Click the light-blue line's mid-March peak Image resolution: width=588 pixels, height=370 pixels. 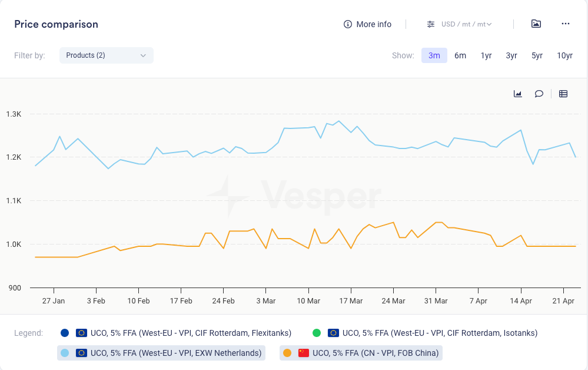tap(338, 121)
